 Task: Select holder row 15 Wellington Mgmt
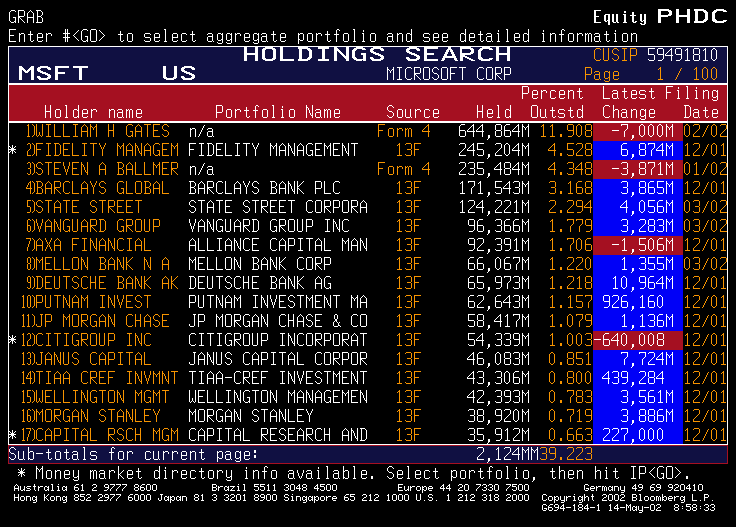tap(368, 397)
